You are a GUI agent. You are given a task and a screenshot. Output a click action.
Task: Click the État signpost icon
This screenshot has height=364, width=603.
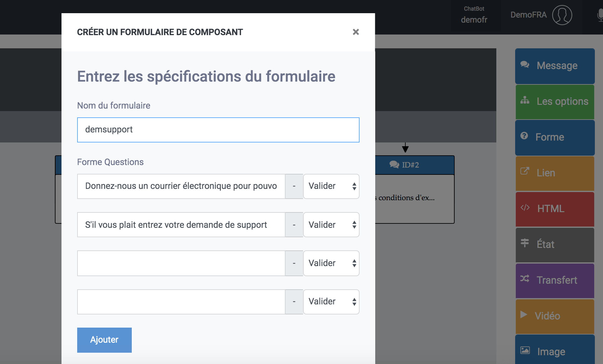click(x=525, y=243)
